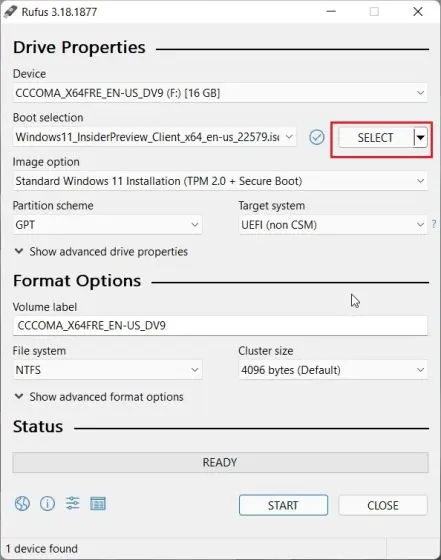
Task: Click the 'Device' label
Action: (29, 74)
